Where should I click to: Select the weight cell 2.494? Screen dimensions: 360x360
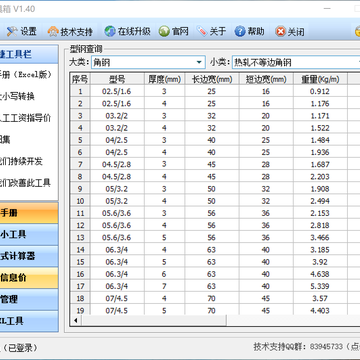coord(320,201)
